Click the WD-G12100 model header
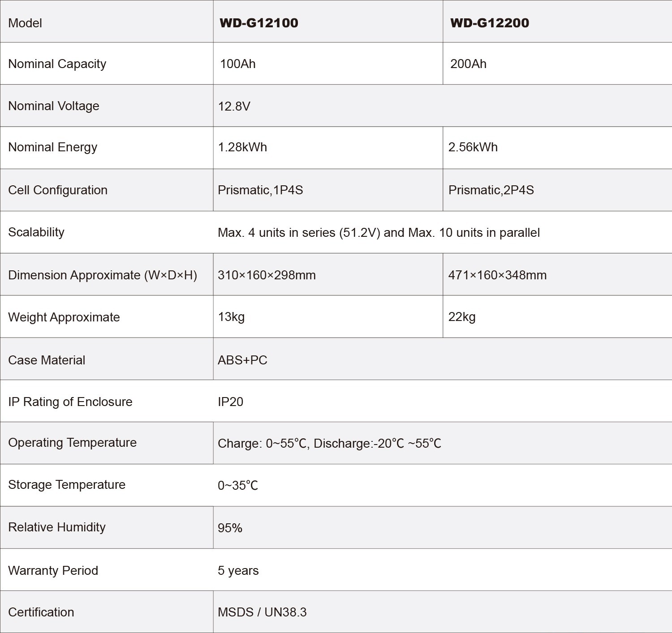 pos(258,23)
